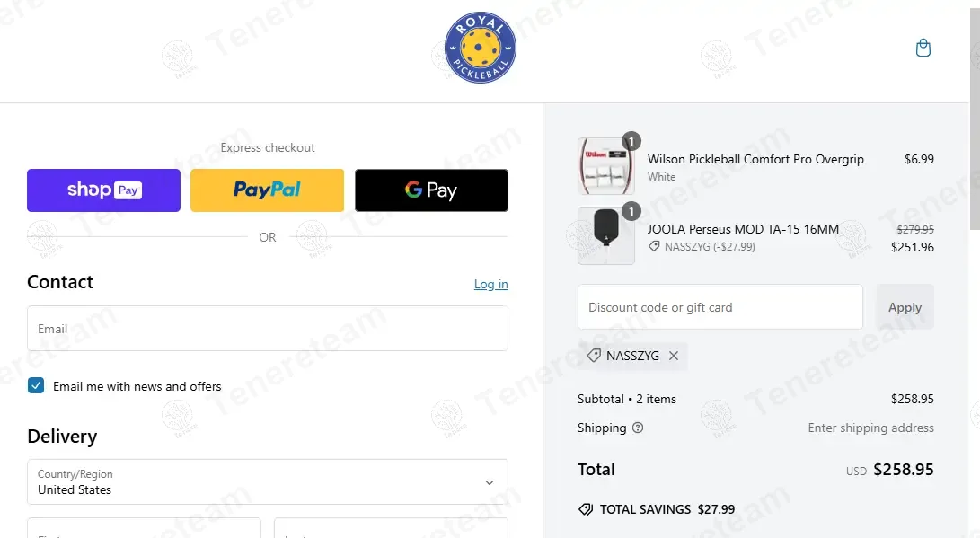The width and height of the screenshot is (980, 538).
Task: Choose PayPal express checkout
Action: (267, 190)
